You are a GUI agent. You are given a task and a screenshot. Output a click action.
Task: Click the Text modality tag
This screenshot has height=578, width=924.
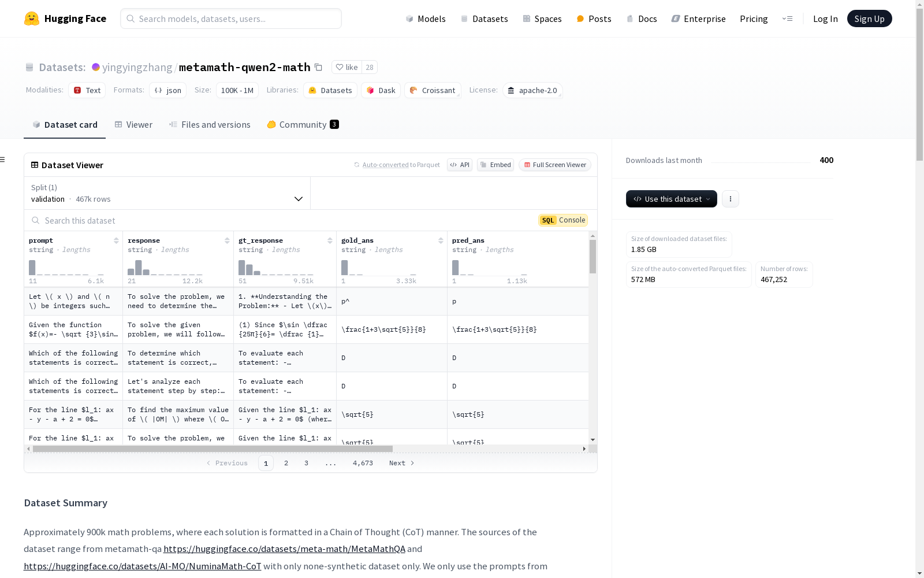click(x=87, y=90)
